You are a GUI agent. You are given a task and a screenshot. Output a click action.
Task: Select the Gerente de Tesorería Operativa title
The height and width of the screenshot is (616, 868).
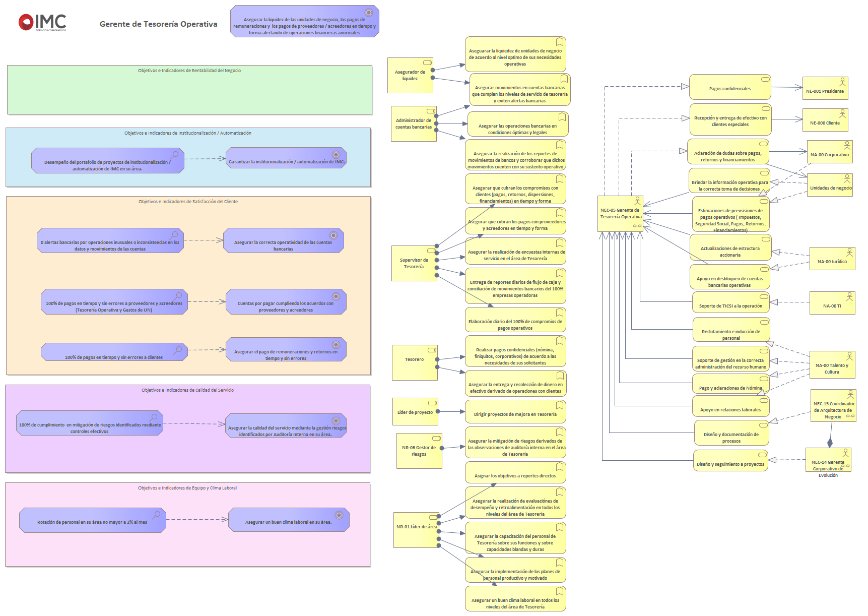tap(158, 24)
